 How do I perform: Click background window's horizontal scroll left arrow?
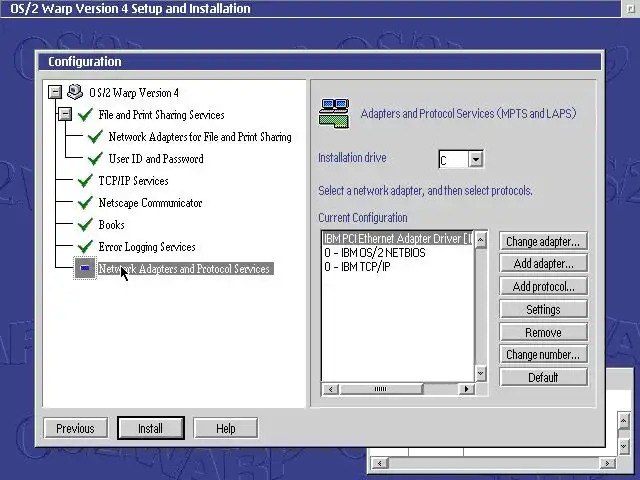tap(380, 463)
